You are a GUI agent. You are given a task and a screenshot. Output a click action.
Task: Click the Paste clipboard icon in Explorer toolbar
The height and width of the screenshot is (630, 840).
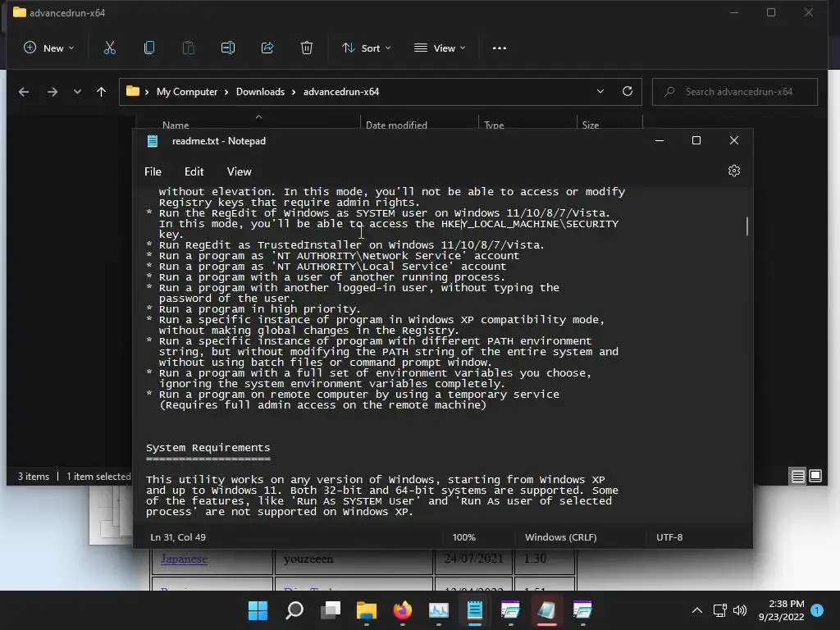[188, 48]
